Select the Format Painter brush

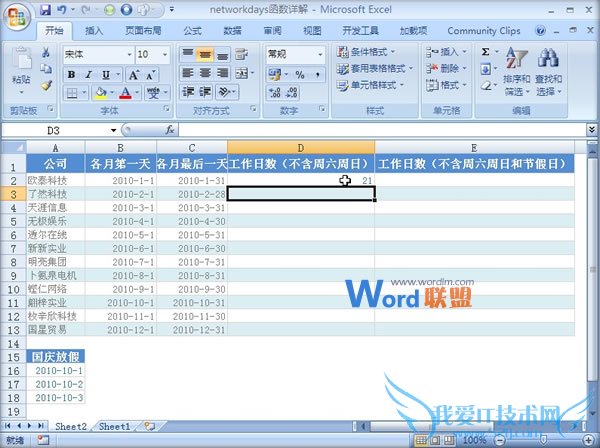tap(46, 85)
